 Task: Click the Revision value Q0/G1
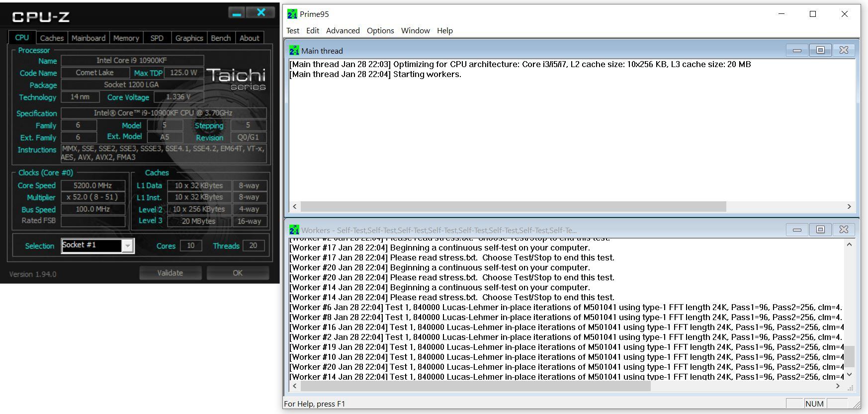[x=248, y=138]
